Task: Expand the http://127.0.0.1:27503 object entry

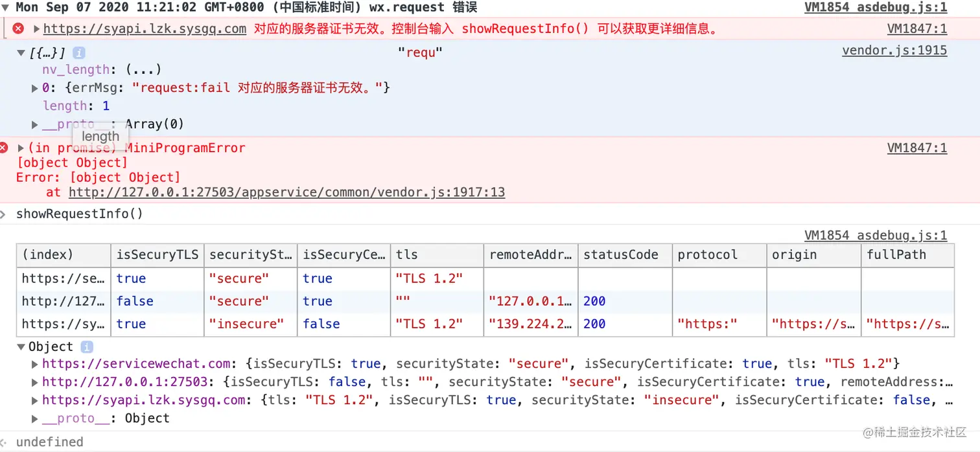Action: [x=35, y=382]
